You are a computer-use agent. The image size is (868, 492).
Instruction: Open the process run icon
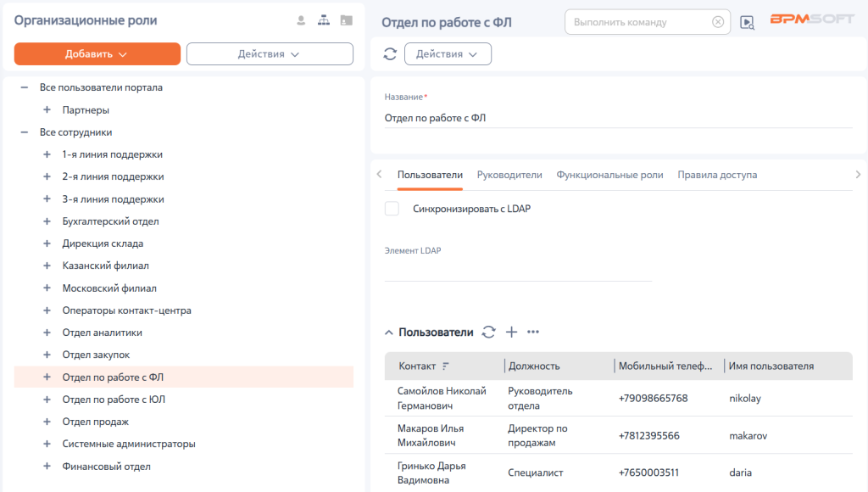click(748, 23)
